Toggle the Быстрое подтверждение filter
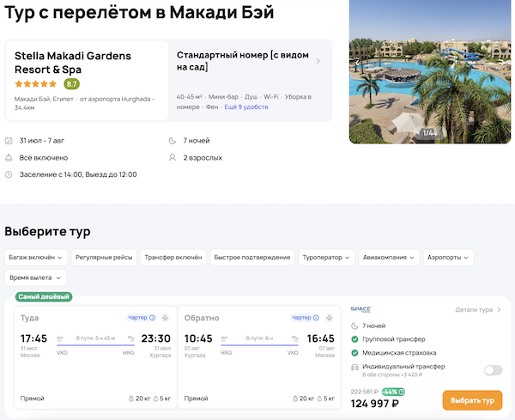515x420 pixels. coord(251,257)
